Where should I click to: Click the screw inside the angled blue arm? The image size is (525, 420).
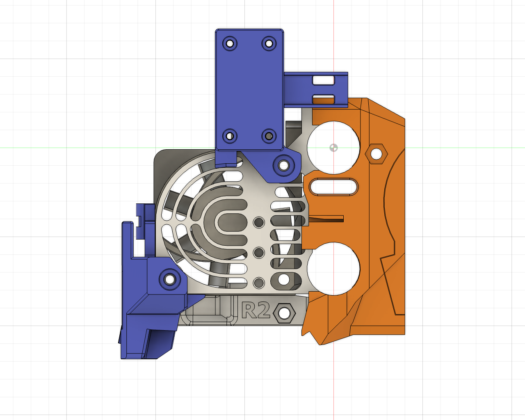[283, 165]
